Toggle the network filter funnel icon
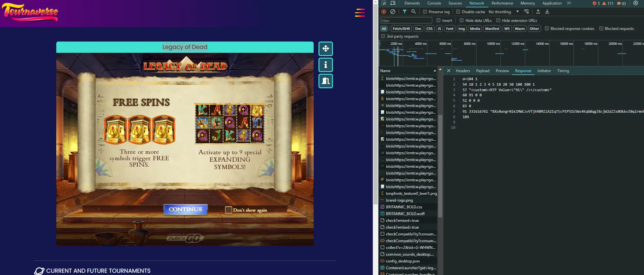 405,12
